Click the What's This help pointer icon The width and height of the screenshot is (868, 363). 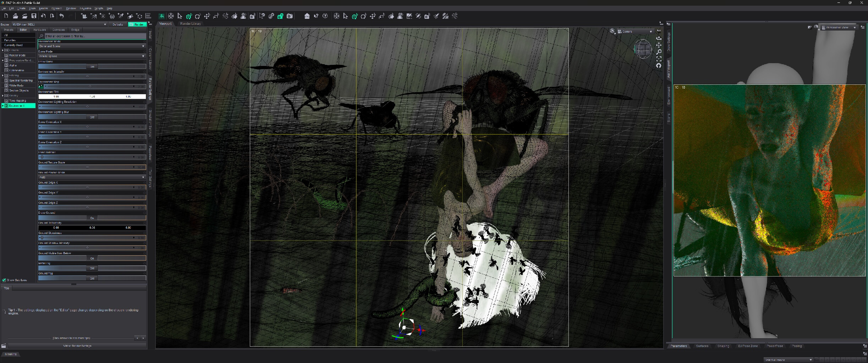point(316,16)
